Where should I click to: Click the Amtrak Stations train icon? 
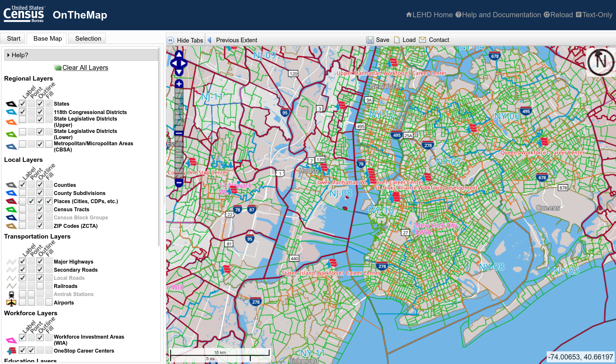click(11, 294)
